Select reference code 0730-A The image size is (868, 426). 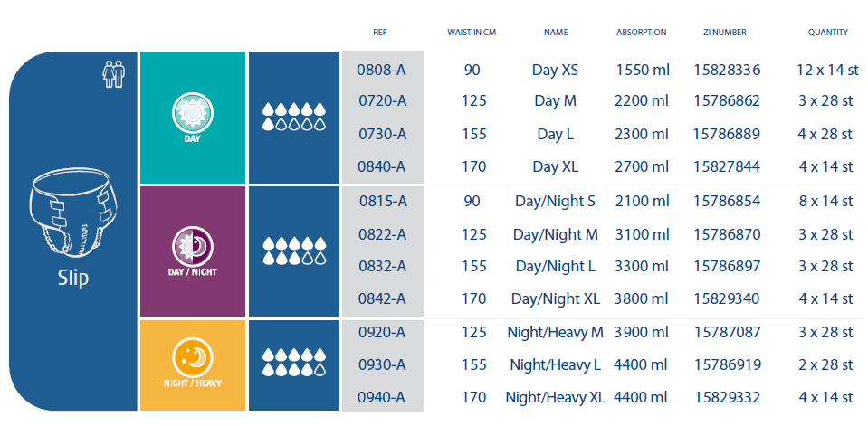(383, 134)
